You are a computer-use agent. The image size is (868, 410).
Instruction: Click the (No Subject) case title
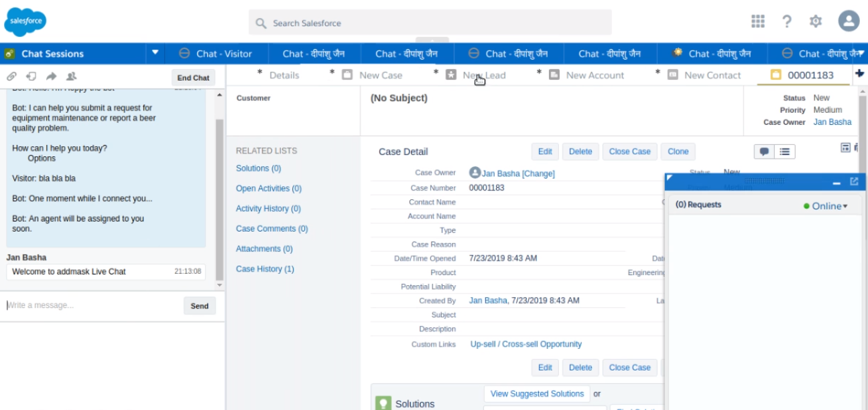399,98
